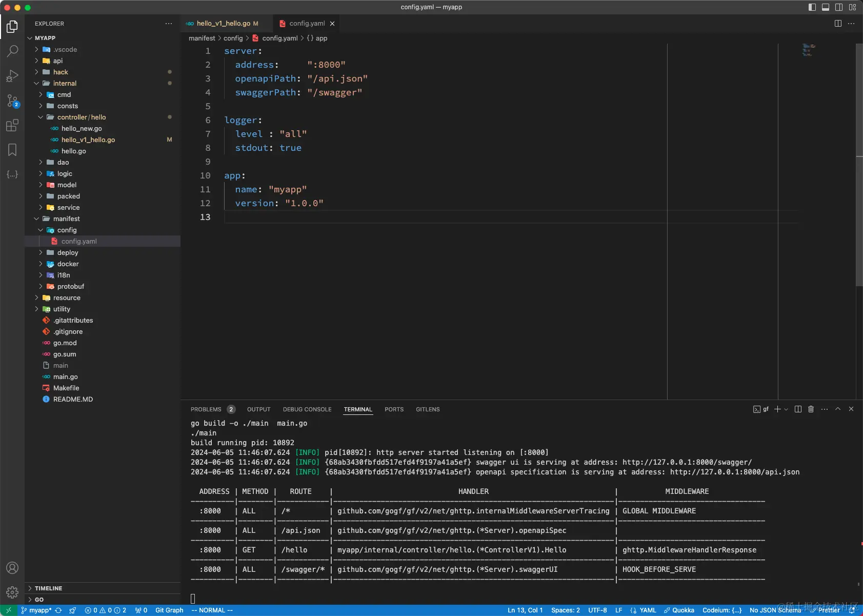Switch to hello_v1_hello.go editor tab
This screenshot has height=616, width=863.
point(227,24)
